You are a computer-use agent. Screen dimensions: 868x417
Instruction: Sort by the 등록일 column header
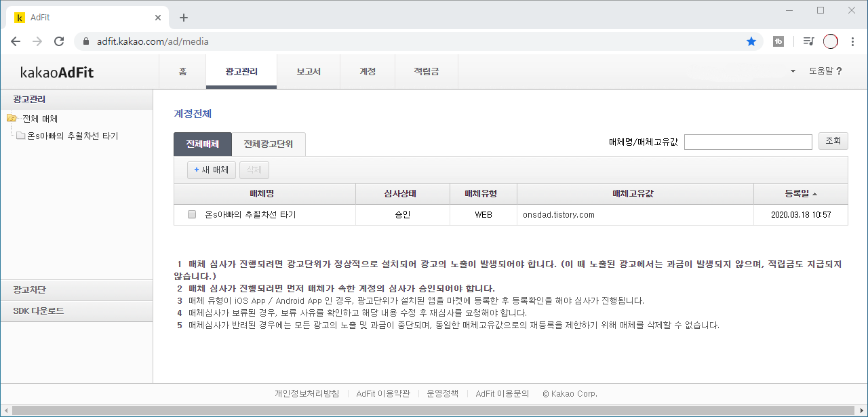(801, 194)
